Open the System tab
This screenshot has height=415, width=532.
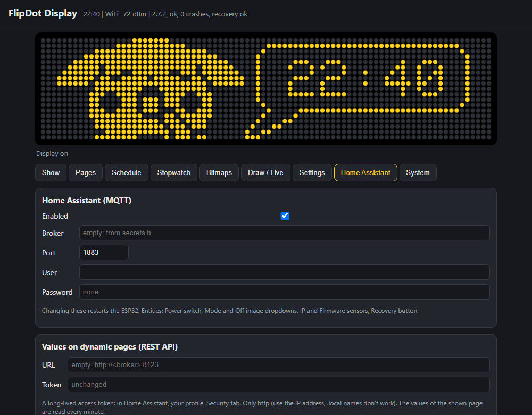418,173
